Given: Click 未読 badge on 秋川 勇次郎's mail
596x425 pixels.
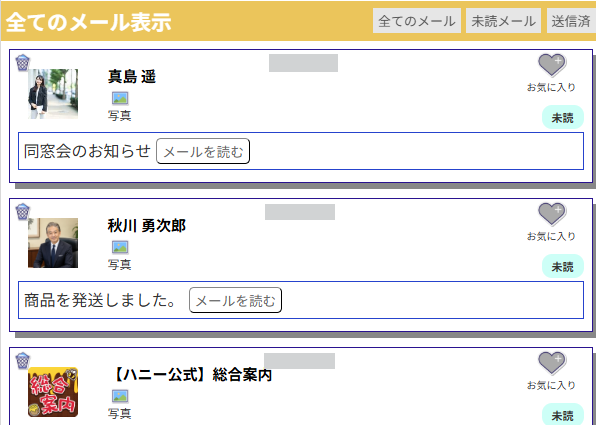Looking at the screenshot, I should click(563, 266).
